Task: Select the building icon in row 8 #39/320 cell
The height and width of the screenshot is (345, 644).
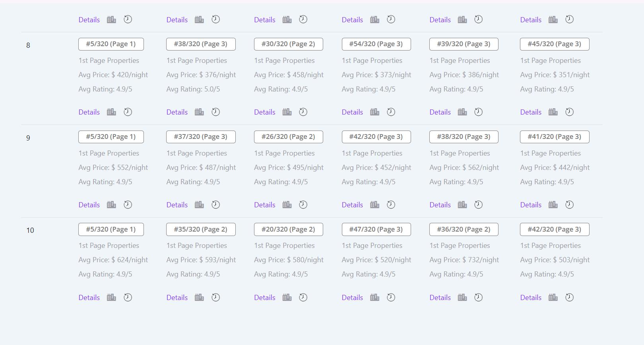Action: [462, 112]
